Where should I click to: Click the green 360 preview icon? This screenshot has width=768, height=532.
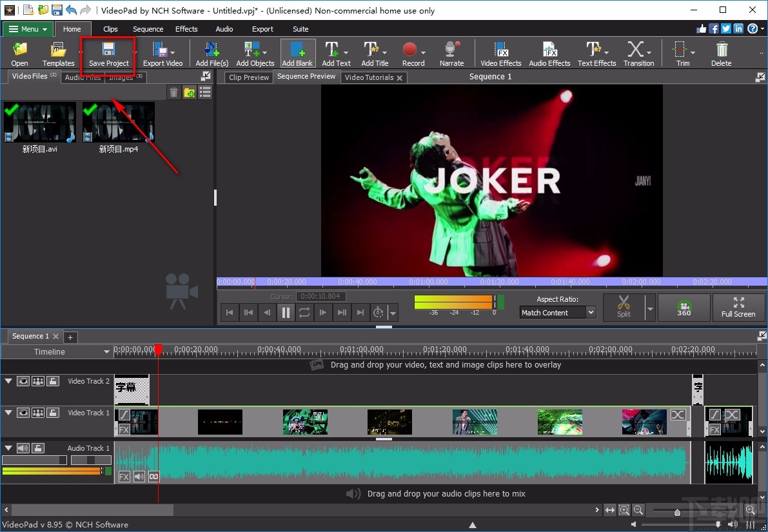point(684,308)
